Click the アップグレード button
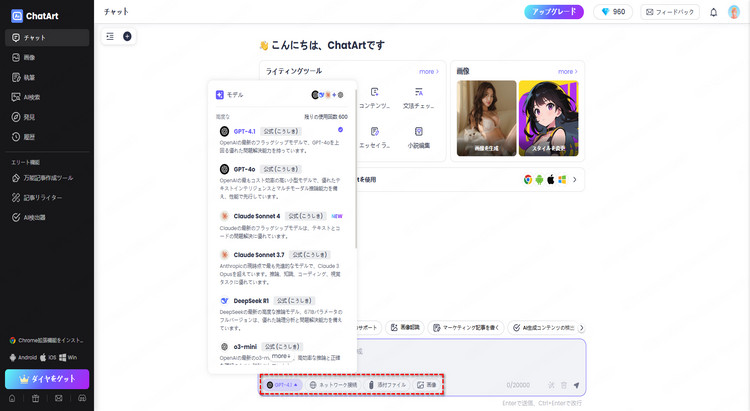This screenshot has height=411, width=750. click(554, 12)
